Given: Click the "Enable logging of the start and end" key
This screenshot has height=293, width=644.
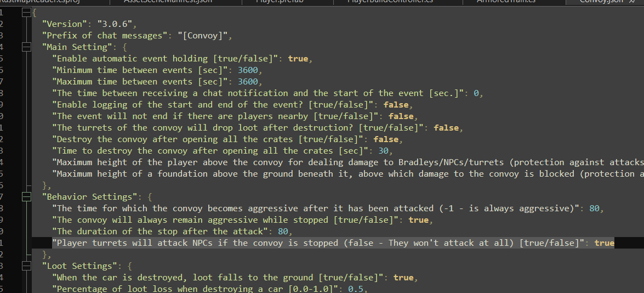Looking at the screenshot, I should tap(213, 105).
